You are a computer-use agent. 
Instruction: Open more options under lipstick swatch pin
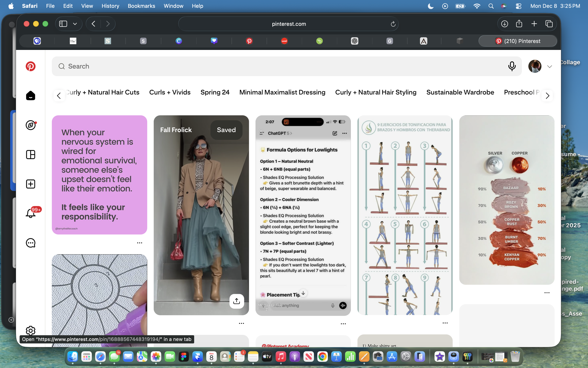pyautogui.click(x=547, y=293)
